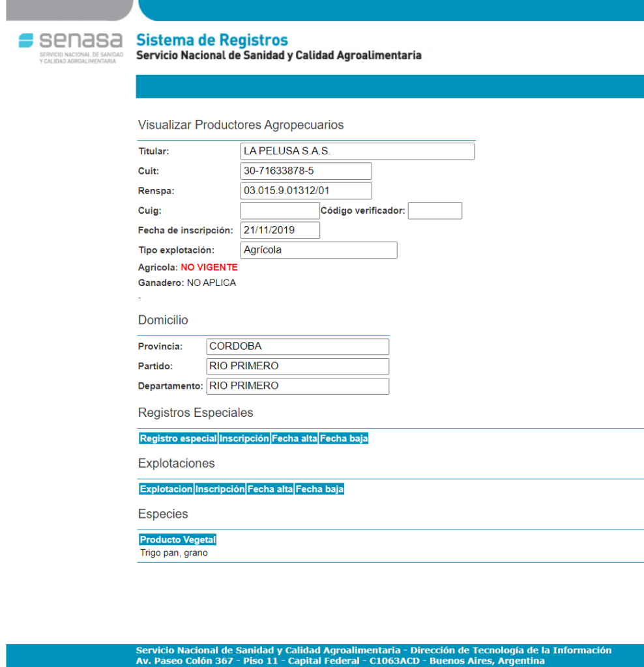Focus the empty Cuig input box

click(x=280, y=211)
